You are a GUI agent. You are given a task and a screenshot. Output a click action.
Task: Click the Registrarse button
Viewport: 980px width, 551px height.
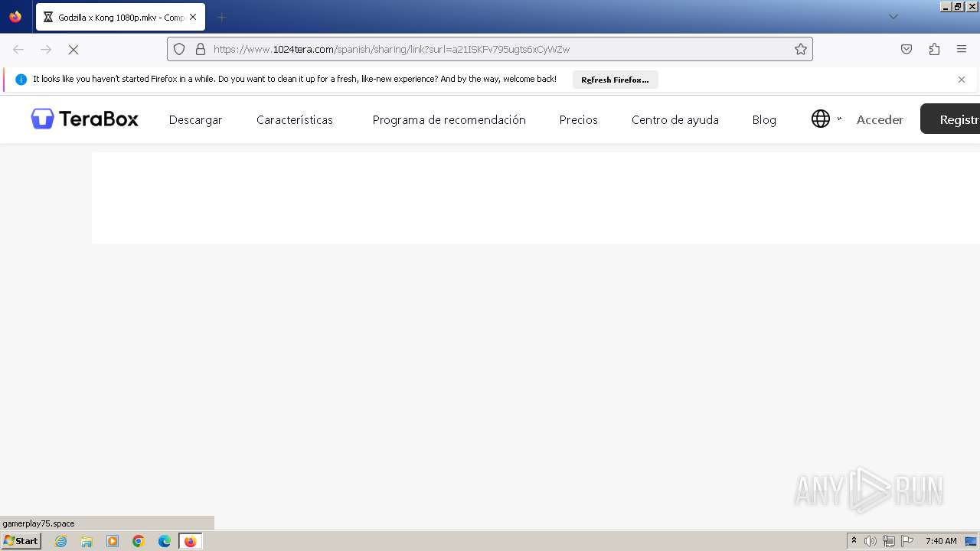[x=950, y=119]
